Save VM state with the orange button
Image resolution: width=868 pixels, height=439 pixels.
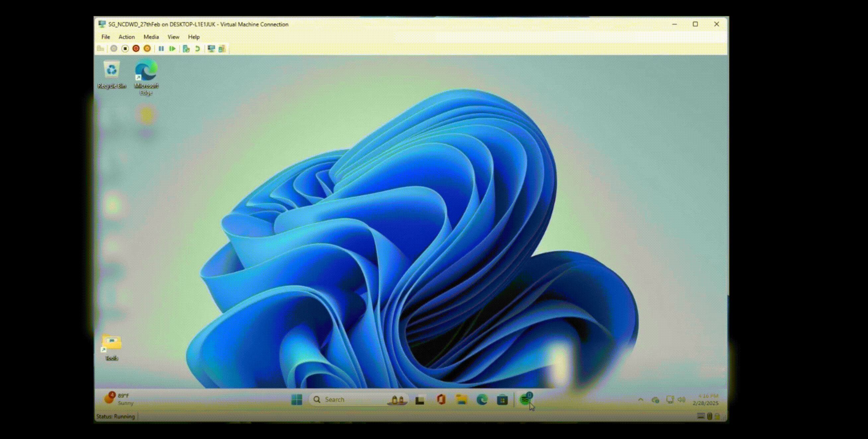coord(147,48)
